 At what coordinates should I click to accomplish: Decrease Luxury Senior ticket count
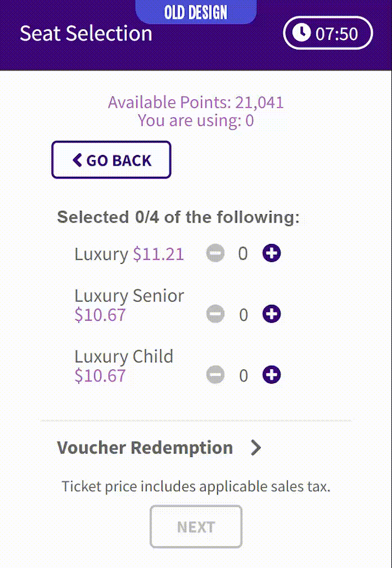pyautogui.click(x=215, y=314)
